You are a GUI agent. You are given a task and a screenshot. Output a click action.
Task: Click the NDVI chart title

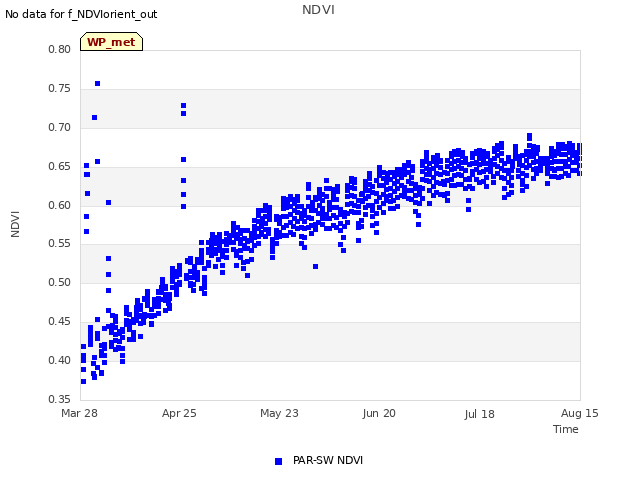tap(318, 10)
